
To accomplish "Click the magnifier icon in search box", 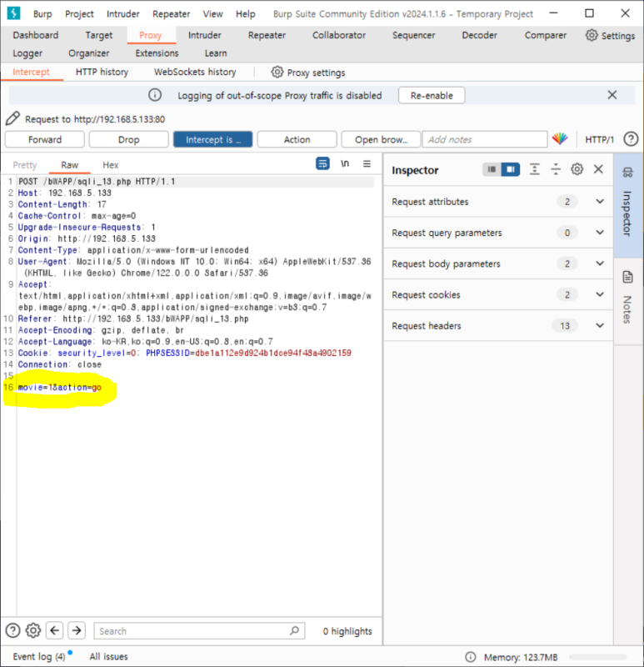I will [x=294, y=630].
